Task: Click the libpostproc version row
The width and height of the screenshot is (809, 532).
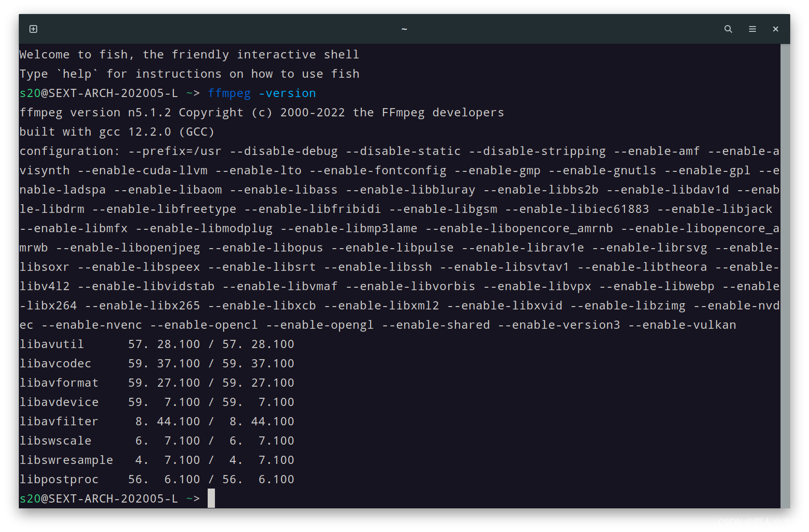Action: 156,479
